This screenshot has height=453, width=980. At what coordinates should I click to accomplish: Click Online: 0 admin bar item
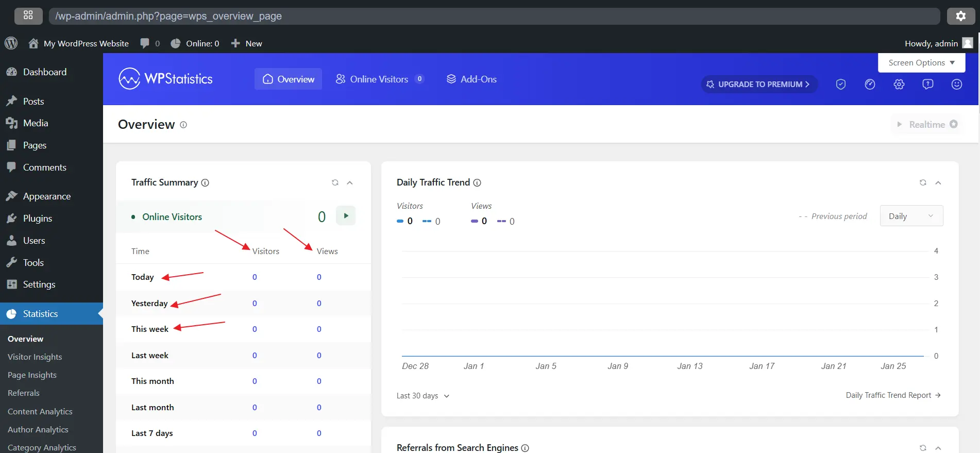pos(195,43)
